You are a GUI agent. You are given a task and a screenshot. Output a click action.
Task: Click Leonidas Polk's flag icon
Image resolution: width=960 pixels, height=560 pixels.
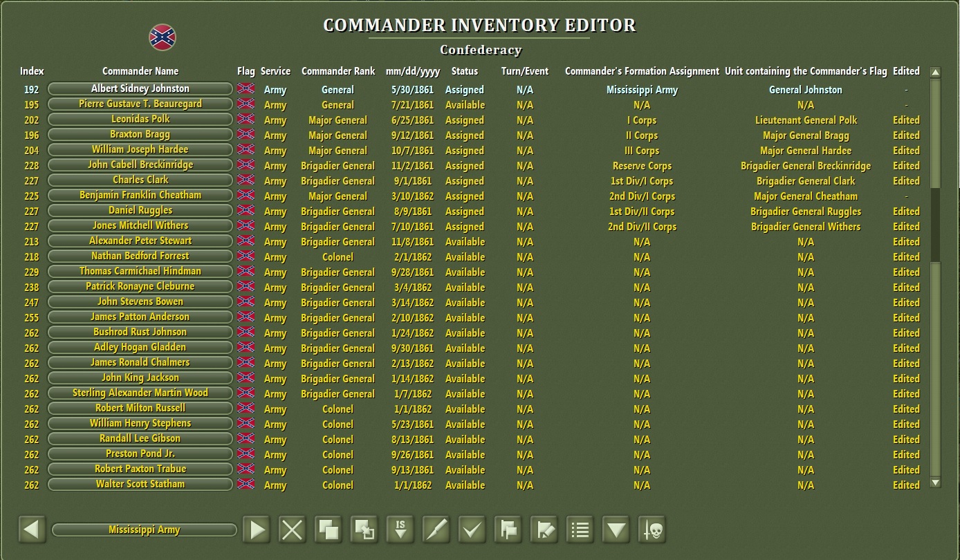246,119
